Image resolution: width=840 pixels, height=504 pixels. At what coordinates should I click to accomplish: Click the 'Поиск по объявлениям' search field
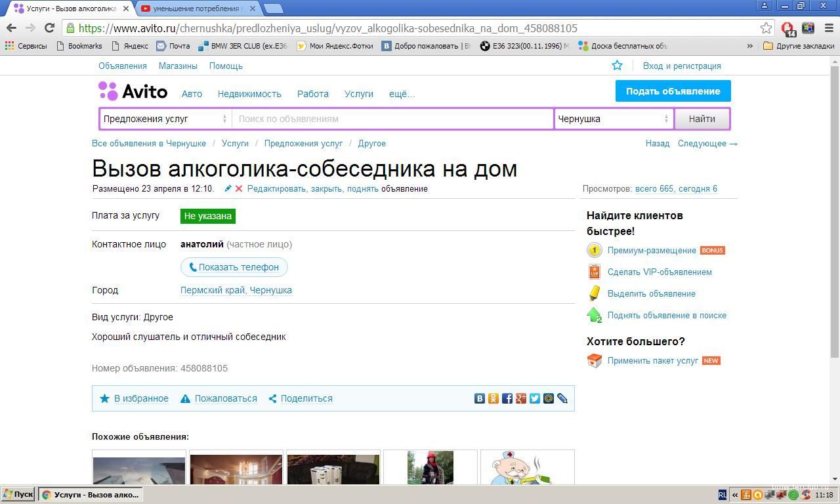(x=392, y=119)
